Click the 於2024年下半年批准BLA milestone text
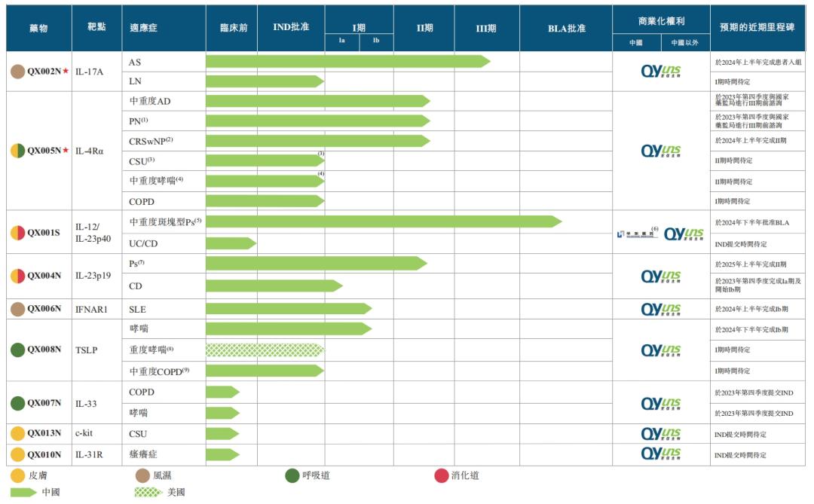The height and width of the screenshot is (504, 814). coord(751,223)
